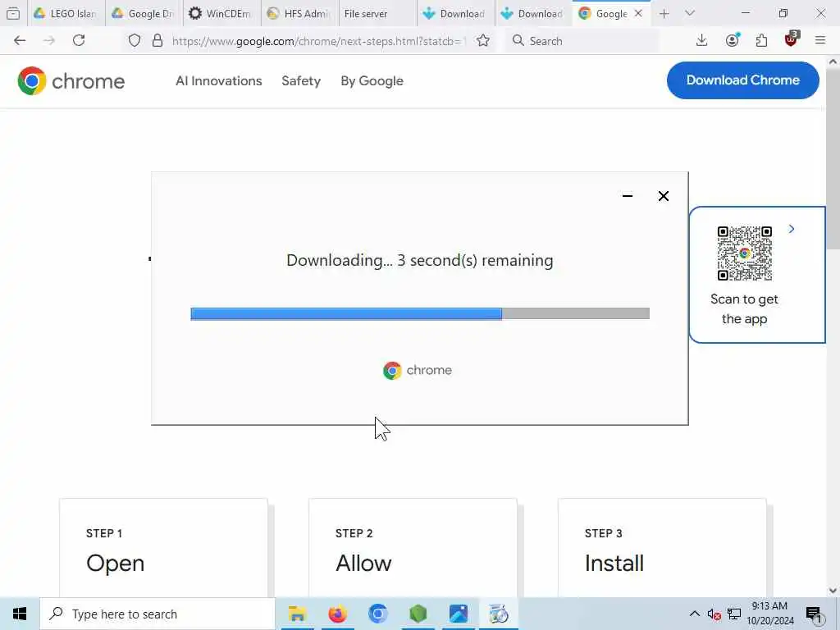Open Firefox from the taskbar

pyautogui.click(x=337, y=614)
